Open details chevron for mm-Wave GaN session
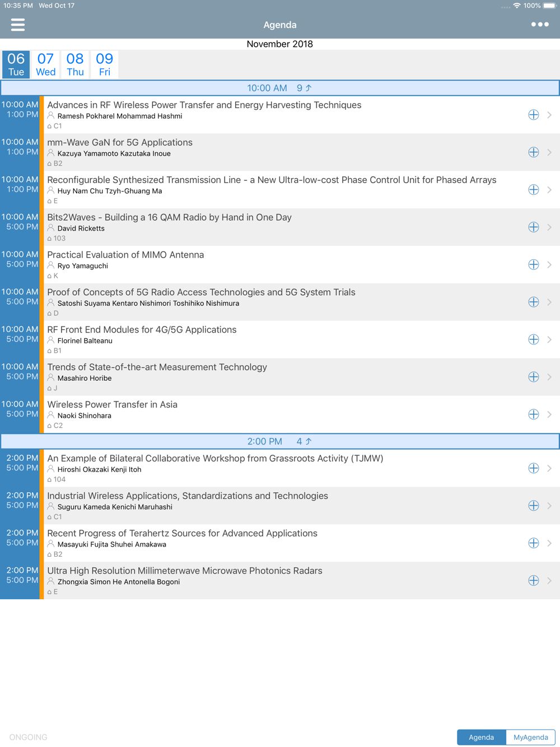 pos(549,152)
